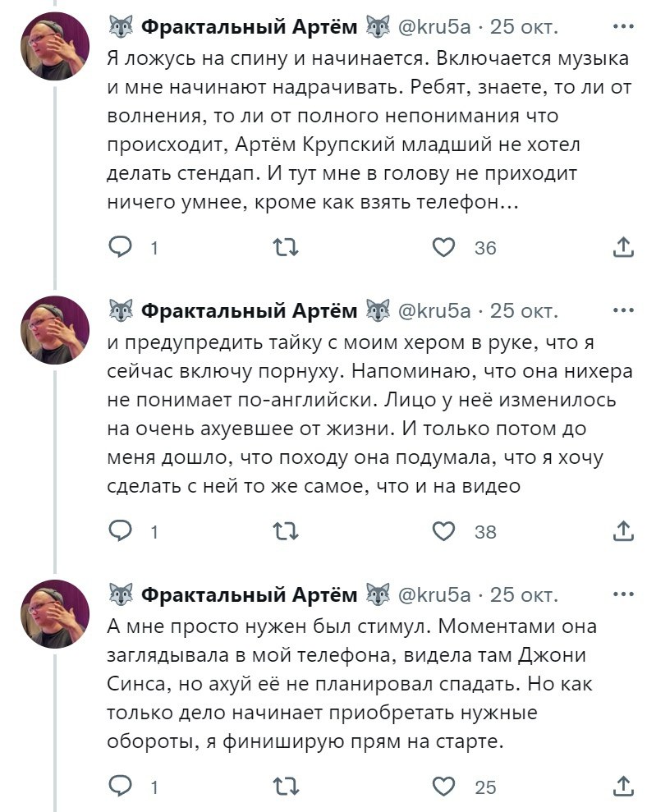Like the tweet with 38 likes
656x812 pixels.
pyautogui.click(x=444, y=531)
